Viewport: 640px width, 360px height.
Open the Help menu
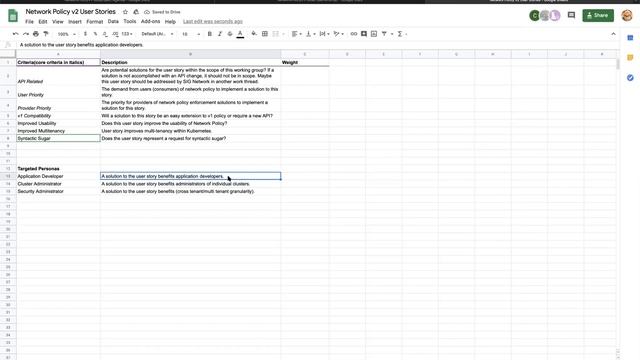click(170, 22)
